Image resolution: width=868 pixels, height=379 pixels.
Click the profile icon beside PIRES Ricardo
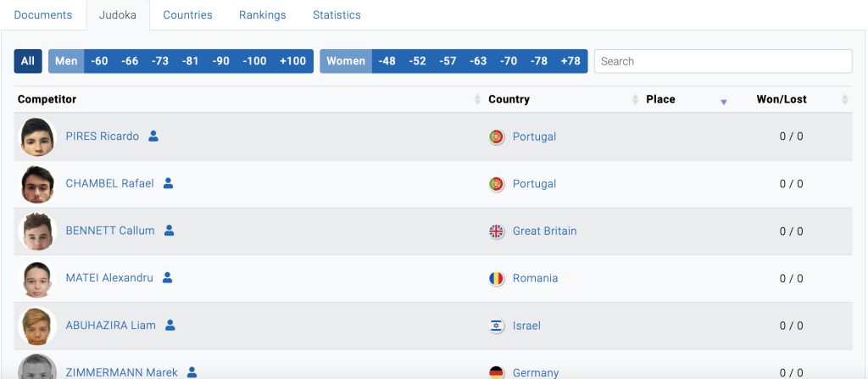pos(153,136)
